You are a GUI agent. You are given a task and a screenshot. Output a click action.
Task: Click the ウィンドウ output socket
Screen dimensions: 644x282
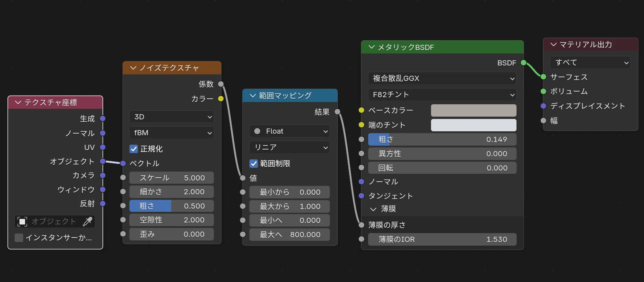click(102, 190)
